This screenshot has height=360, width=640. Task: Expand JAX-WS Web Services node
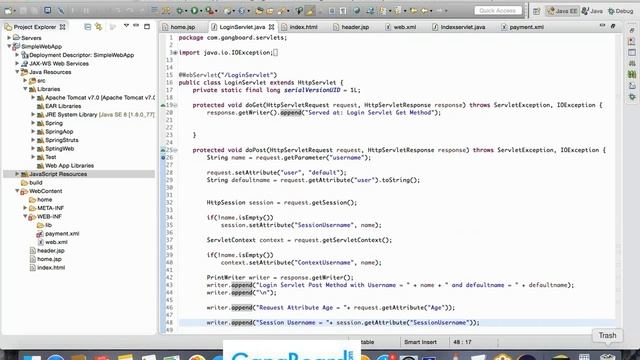17,63
